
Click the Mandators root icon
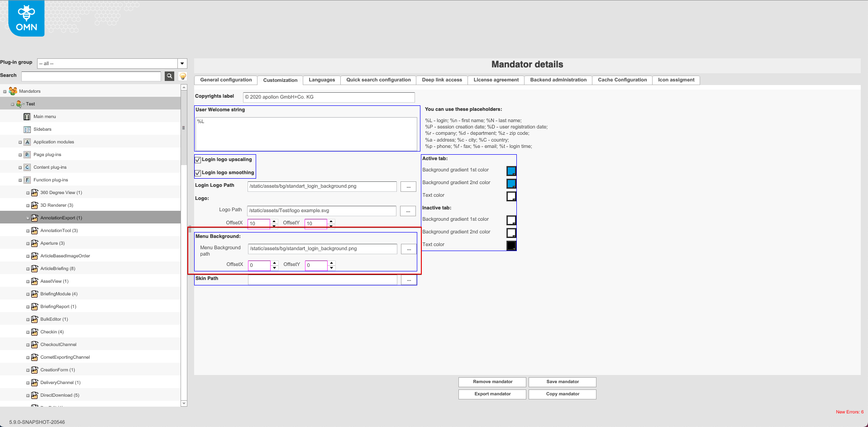(x=13, y=91)
